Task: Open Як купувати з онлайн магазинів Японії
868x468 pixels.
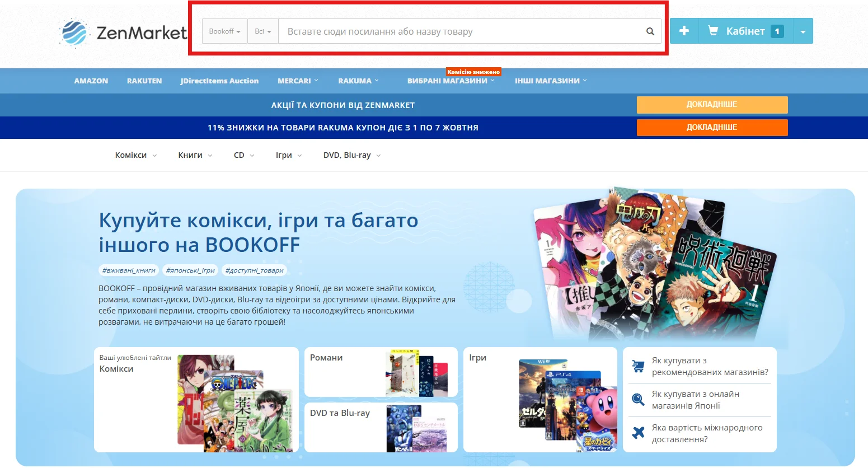Action: click(x=695, y=400)
